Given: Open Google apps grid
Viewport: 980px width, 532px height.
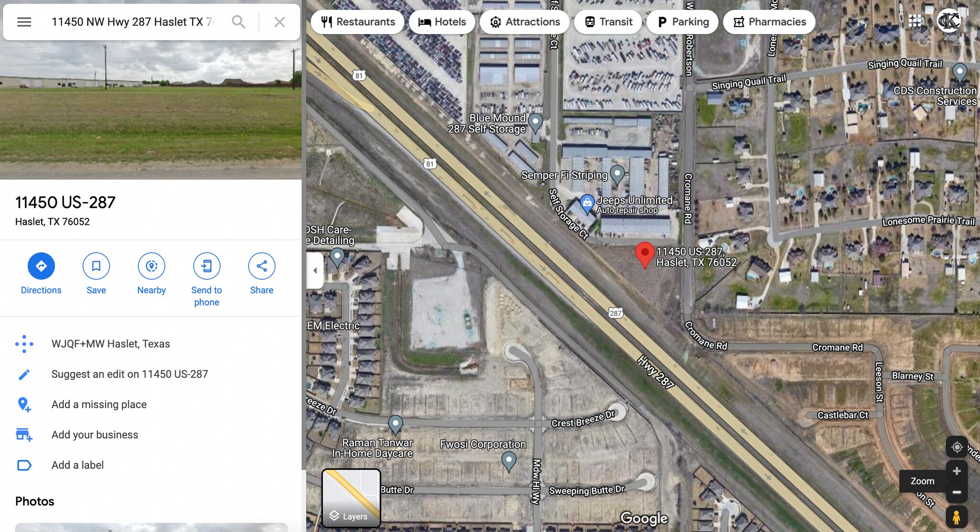Looking at the screenshot, I should click(914, 21).
